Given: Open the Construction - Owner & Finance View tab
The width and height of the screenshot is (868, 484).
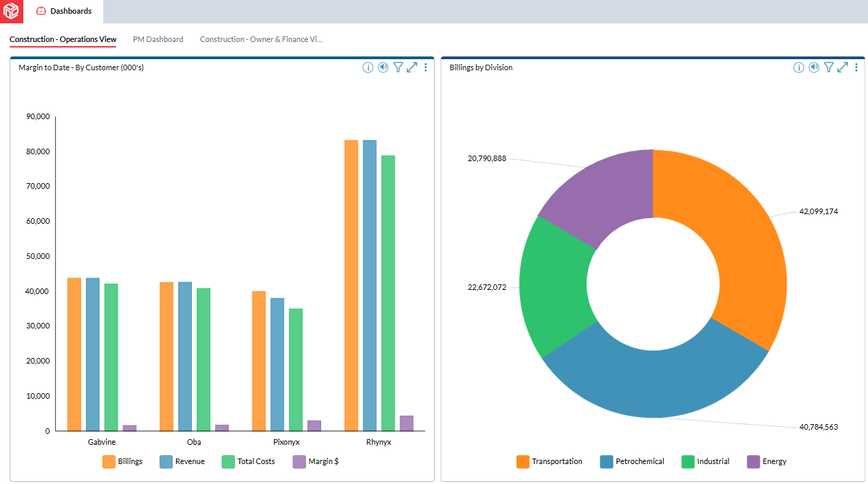Looking at the screenshot, I should [x=261, y=39].
